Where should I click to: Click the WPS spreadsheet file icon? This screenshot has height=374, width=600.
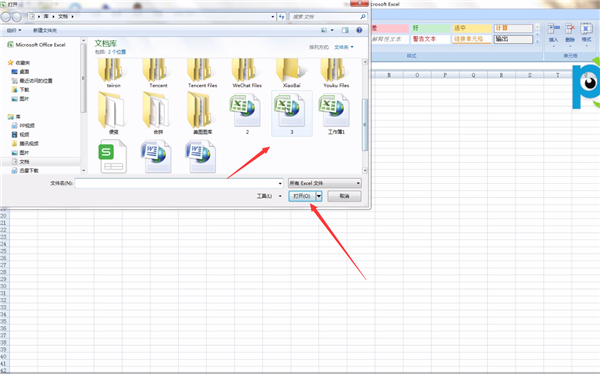pyautogui.click(x=113, y=157)
